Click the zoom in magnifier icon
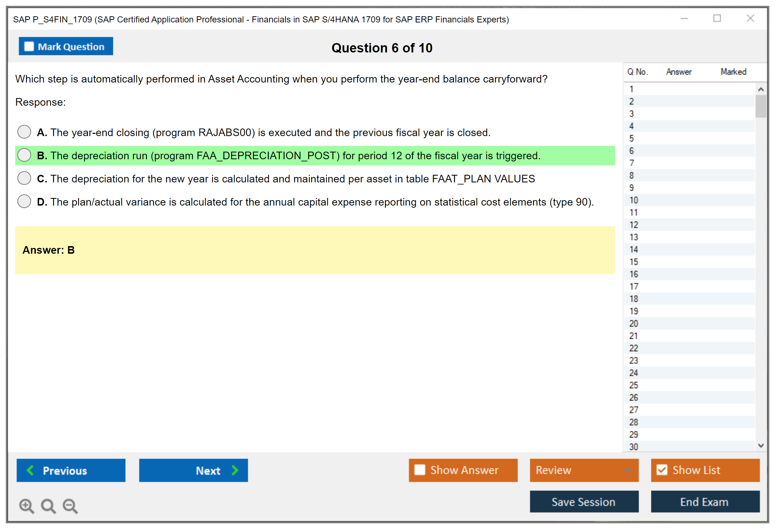Image resolution: width=778 pixels, height=532 pixels. (x=26, y=506)
